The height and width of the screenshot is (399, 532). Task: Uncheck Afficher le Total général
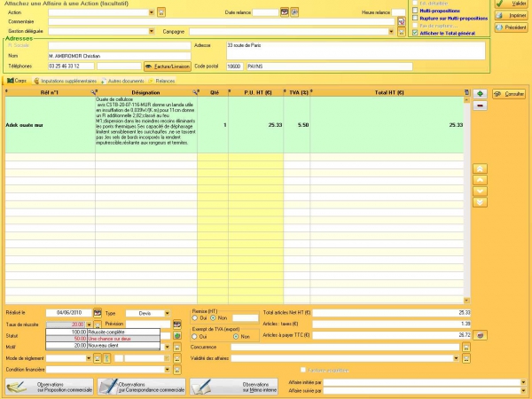(415, 33)
